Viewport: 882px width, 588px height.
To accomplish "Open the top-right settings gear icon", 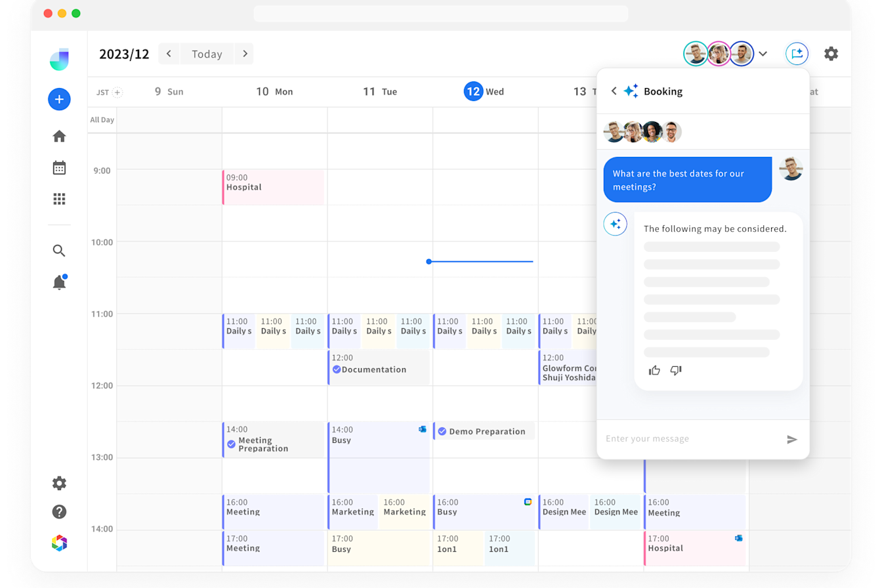I will click(x=831, y=54).
